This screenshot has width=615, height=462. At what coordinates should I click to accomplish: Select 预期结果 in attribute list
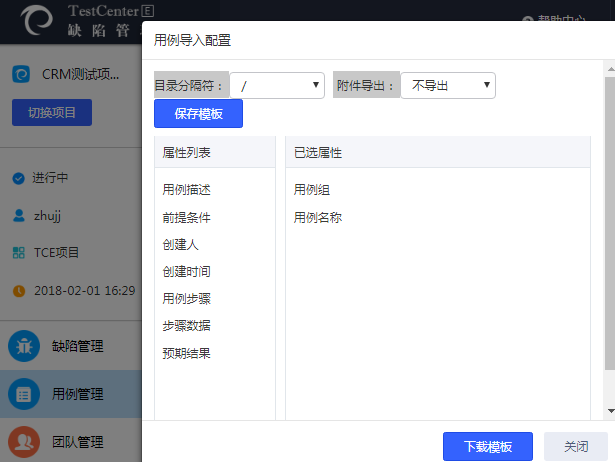[x=186, y=353]
